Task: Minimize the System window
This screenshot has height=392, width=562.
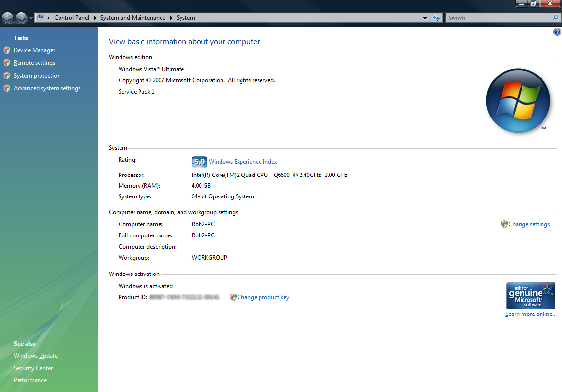Action: coord(521,3)
